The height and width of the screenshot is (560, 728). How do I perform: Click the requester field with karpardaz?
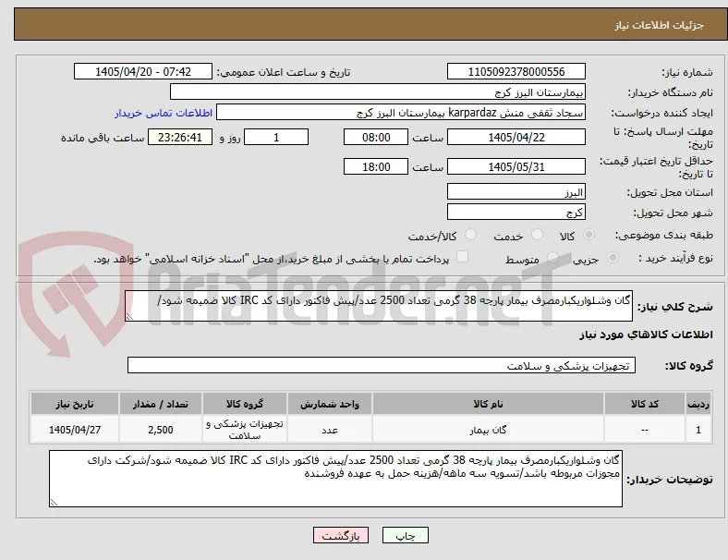[x=401, y=113]
